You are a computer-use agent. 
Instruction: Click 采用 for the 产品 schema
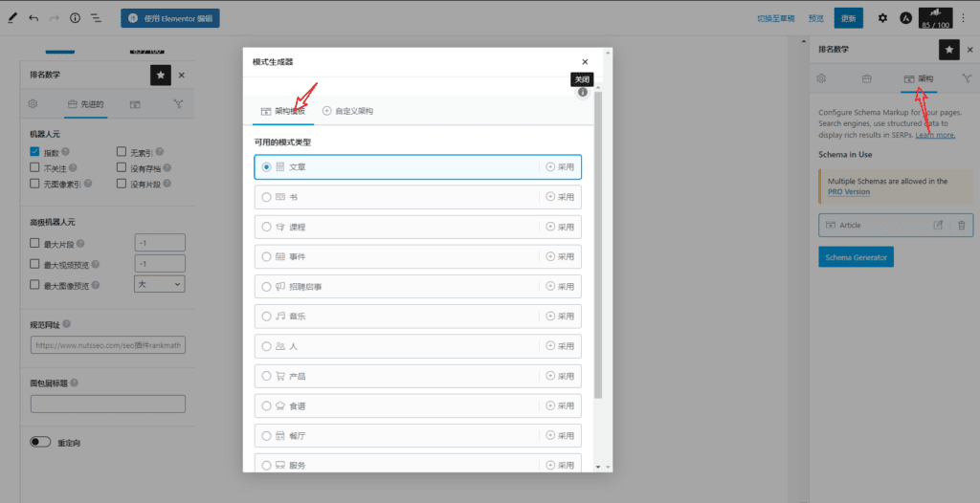(560, 376)
